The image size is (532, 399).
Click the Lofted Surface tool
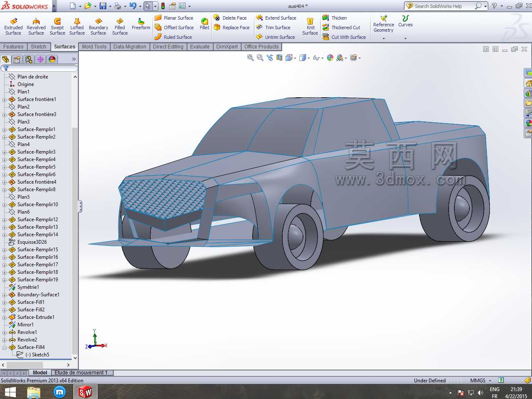pos(77,26)
